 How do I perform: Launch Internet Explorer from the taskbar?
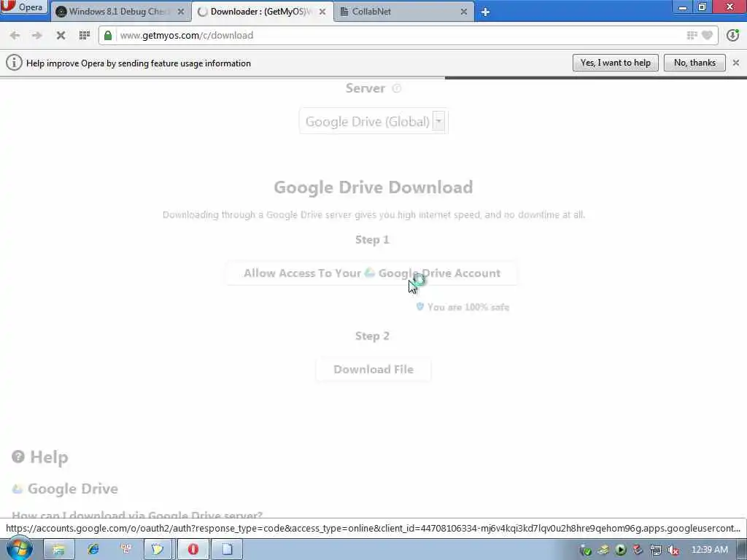tap(93, 550)
